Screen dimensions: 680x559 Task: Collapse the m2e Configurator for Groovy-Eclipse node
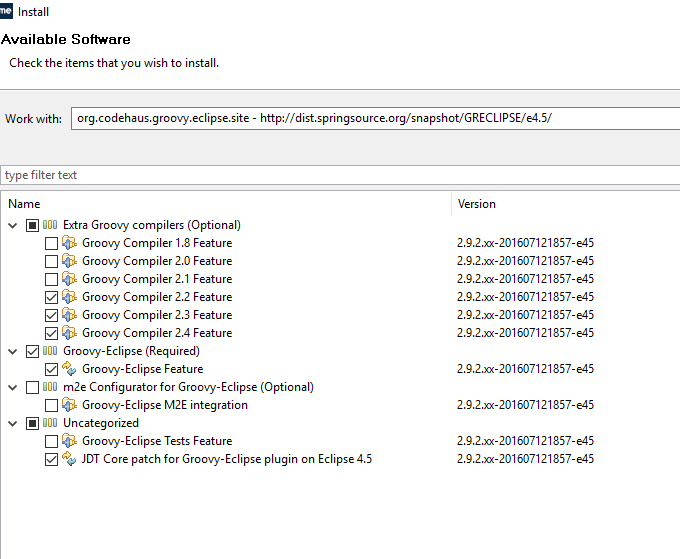click(13, 387)
